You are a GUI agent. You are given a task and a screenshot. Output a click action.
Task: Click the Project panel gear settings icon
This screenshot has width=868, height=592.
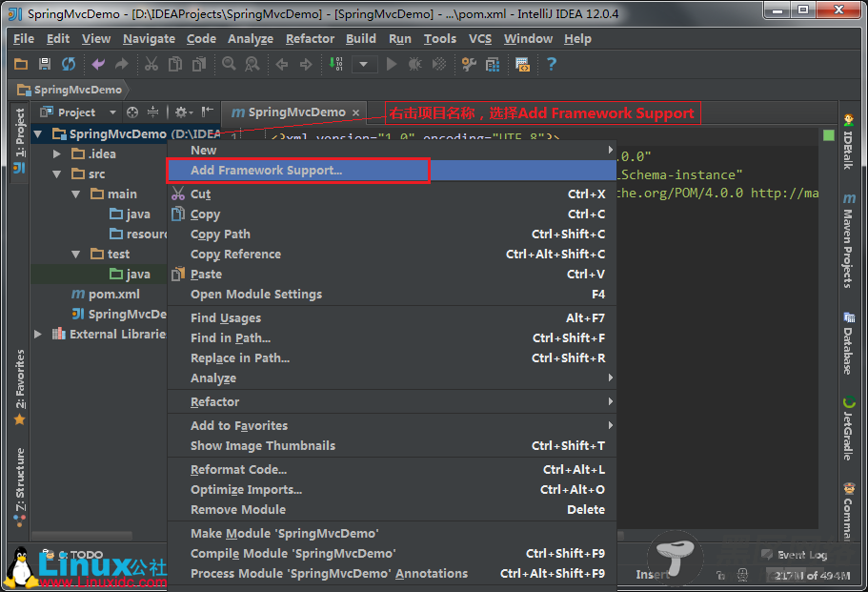(x=183, y=112)
